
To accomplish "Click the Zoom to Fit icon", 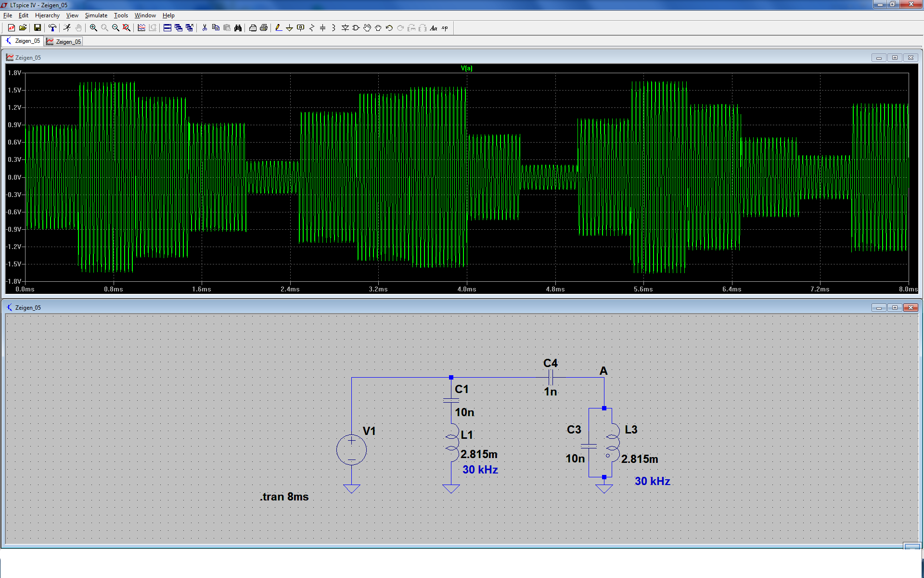I will (x=127, y=28).
